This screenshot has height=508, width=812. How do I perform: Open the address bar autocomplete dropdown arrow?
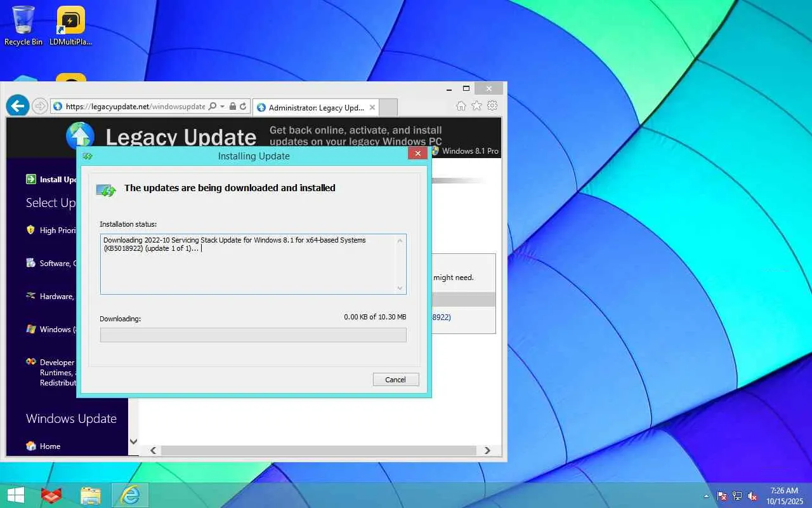[222, 107]
